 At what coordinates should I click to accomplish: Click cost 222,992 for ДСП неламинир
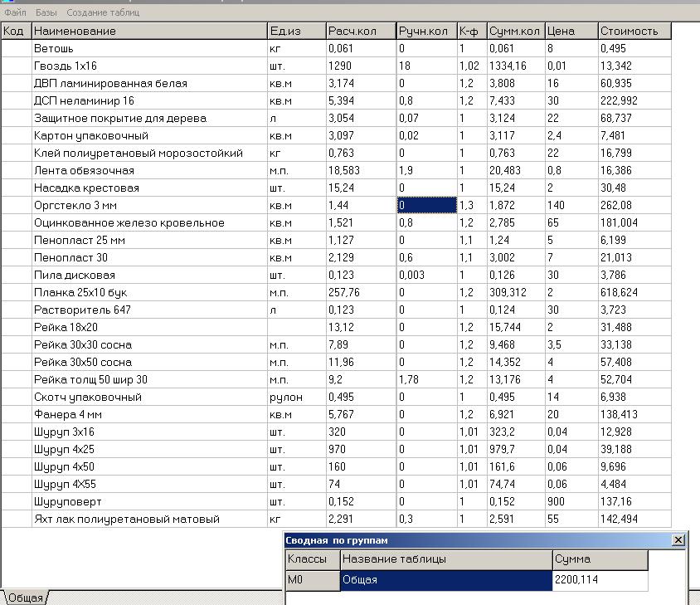[x=634, y=100]
